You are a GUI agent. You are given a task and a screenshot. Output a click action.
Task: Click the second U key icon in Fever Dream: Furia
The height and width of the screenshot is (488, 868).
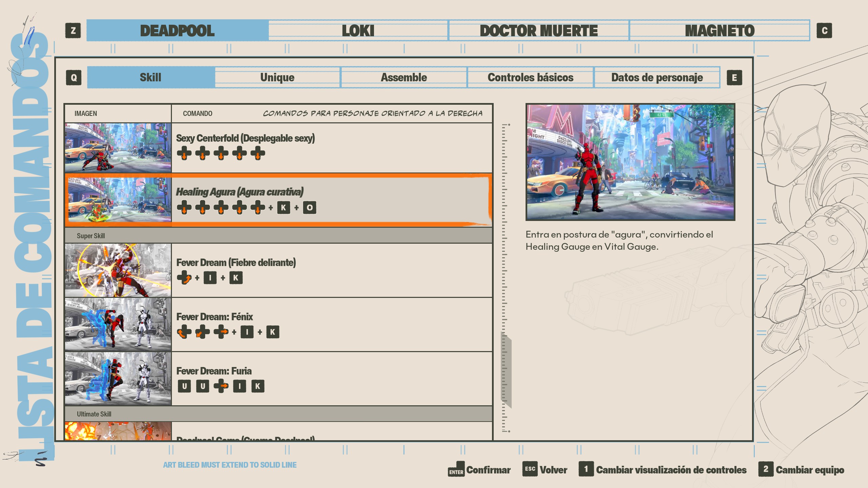[x=203, y=386]
